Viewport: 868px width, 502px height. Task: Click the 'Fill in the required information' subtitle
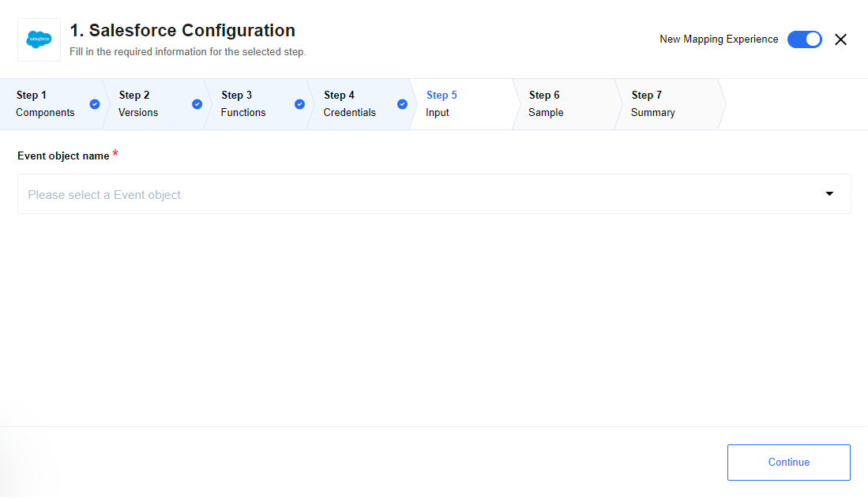(x=188, y=51)
